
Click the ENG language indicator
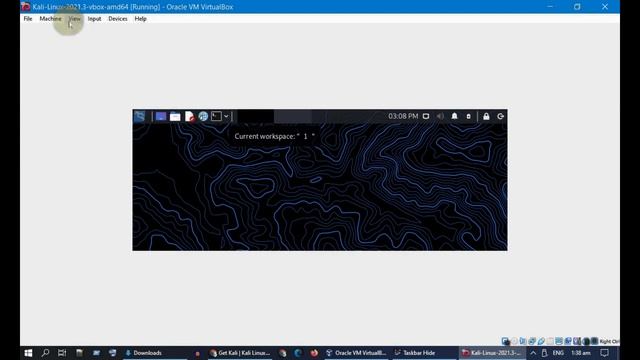558,353
